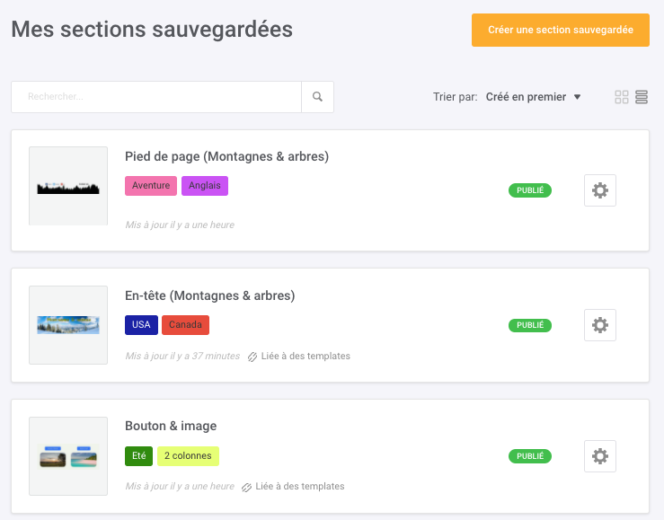Click "Créer une section sauvegardée" button
Screen dimensions: 664x520
tap(561, 30)
